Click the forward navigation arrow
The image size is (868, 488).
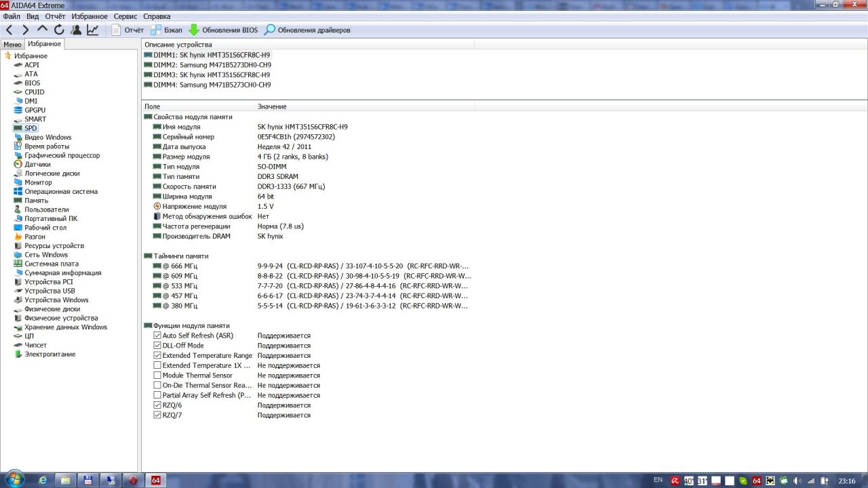(x=26, y=30)
